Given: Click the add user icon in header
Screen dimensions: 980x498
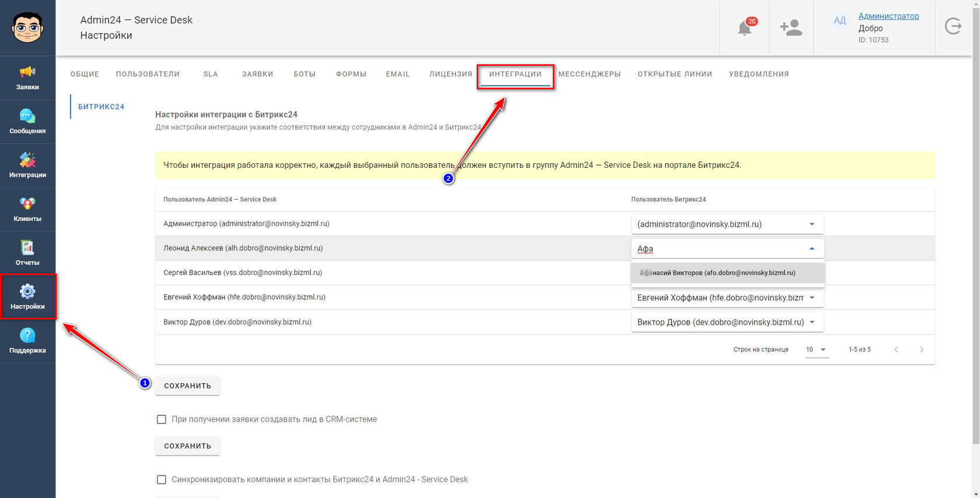Looking at the screenshot, I should click(791, 27).
